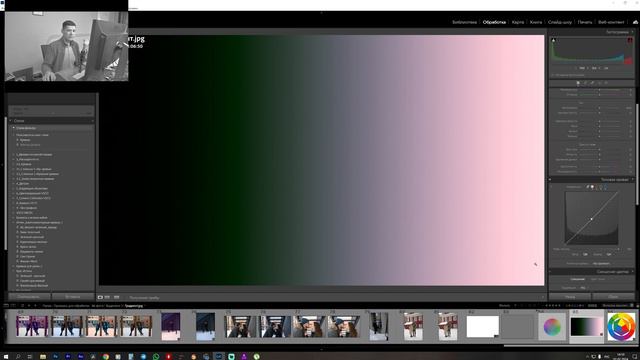Viewport: 640px width, 360px height.
Task: Open the Печать module
Action: pos(585,22)
